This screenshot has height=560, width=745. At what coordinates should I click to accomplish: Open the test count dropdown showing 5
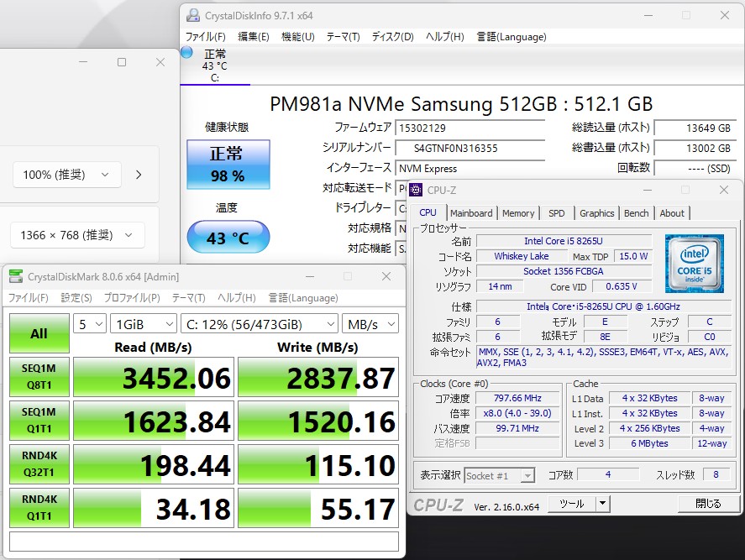coord(90,324)
